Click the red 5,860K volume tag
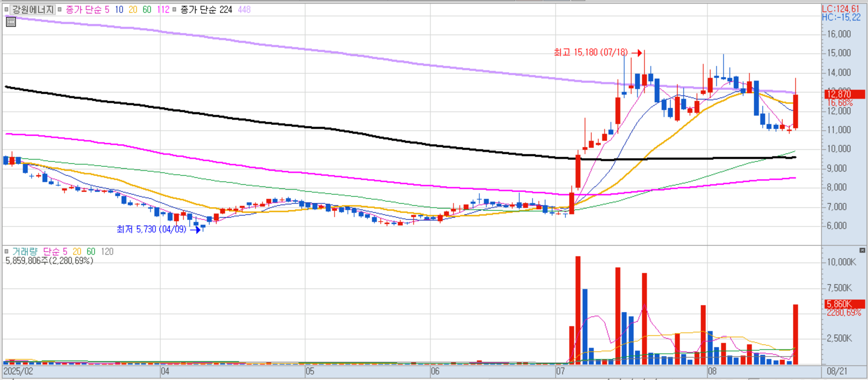Viewport: 868px width, 380px height. [x=845, y=304]
